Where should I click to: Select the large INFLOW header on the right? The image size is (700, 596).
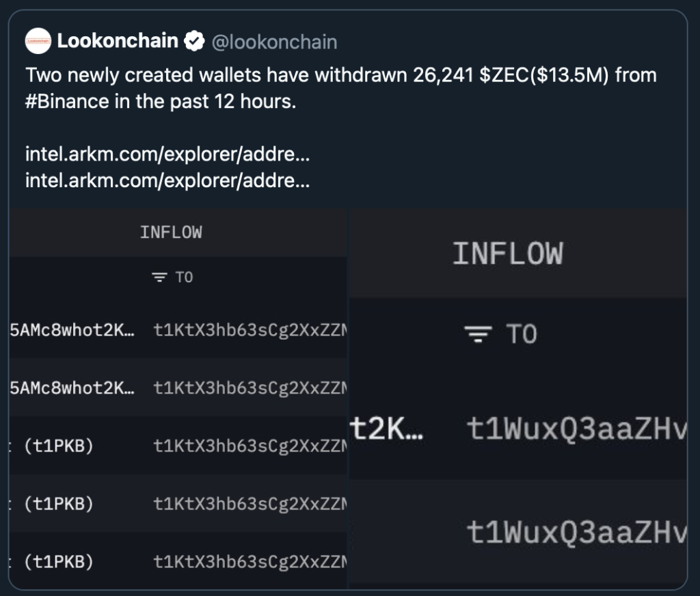pyautogui.click(x=507, y=254)
